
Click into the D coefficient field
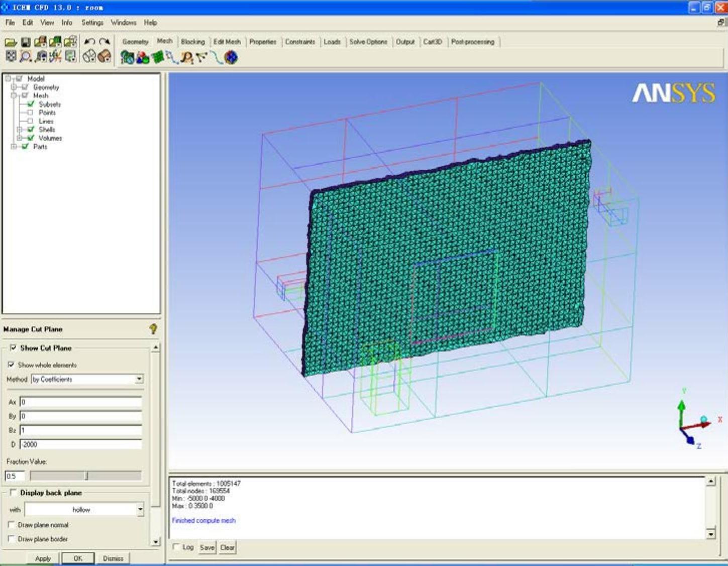click(x=81, y=444)
